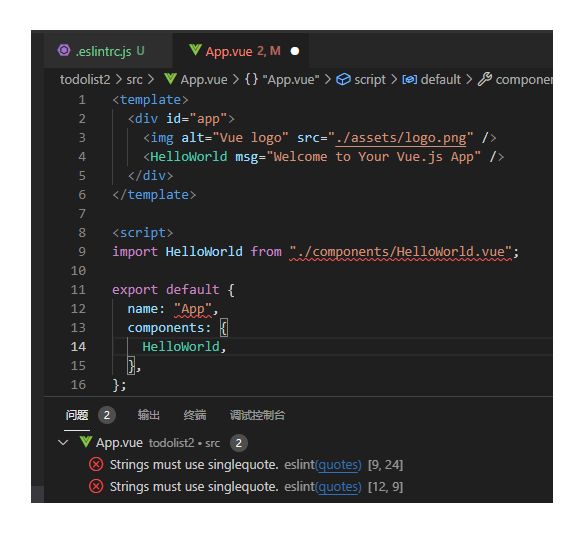The width and height of the screenshot is (582, 533).
Task: Open the Problems panel tab 问题
Action: (77, 415)
